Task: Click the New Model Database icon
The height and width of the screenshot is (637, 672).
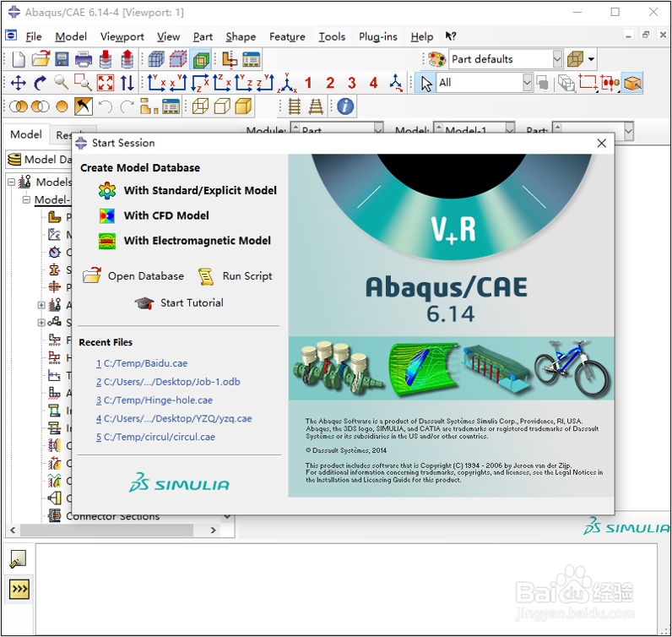Action: tap(19, 59)
